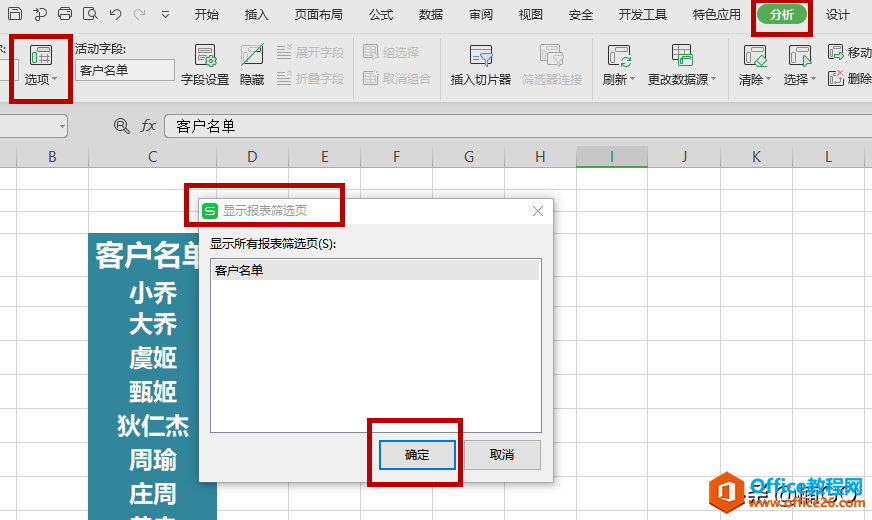Click the 甄姬 cell
This screenshot has height=520, width=872.
tap(152, 392)
